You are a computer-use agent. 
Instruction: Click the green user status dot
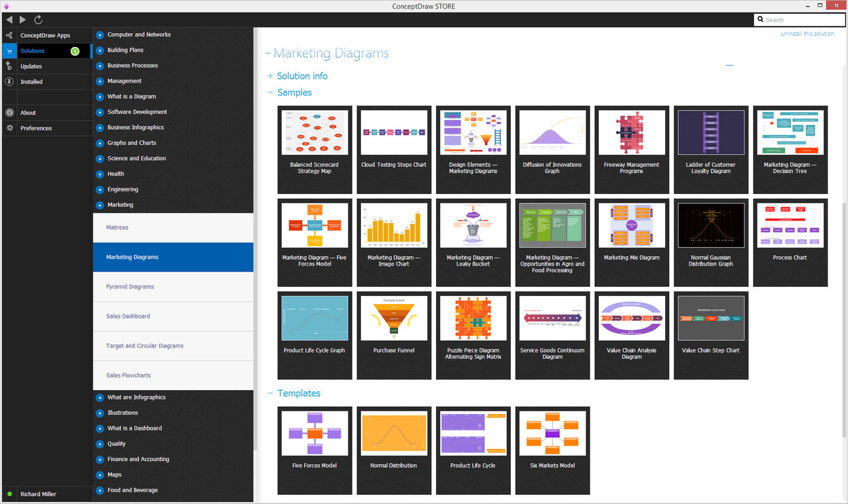coord(9,494)
